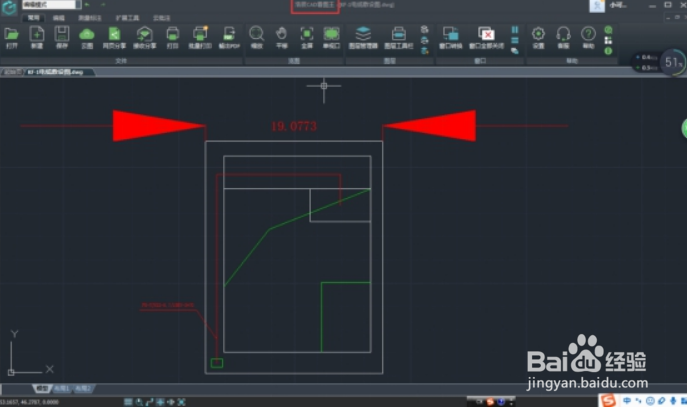Click the green circle at right window edge
Viewport: 687px width, 407px height.
click(684, 129)
